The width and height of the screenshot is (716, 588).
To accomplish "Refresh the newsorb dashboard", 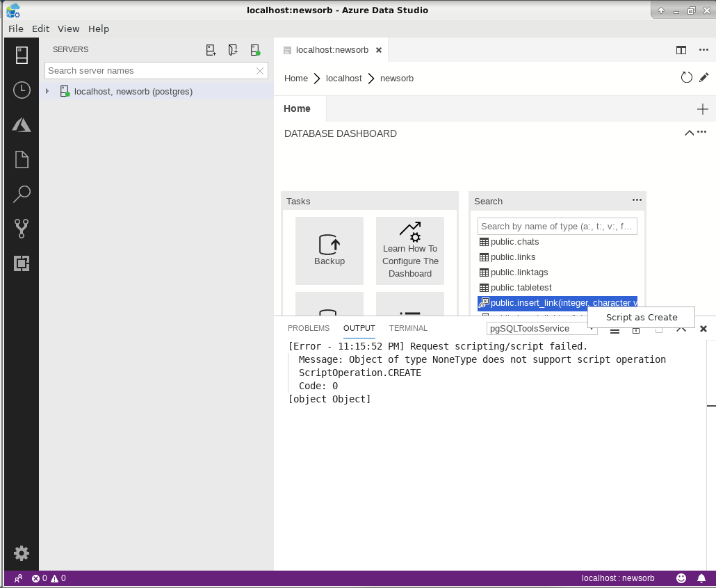I will click(687, 77).
